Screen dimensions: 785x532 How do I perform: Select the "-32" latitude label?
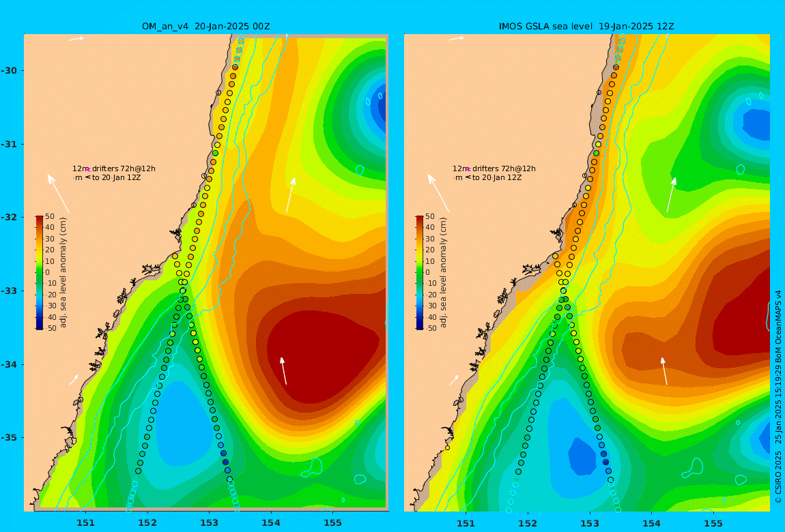pos(8,217)
